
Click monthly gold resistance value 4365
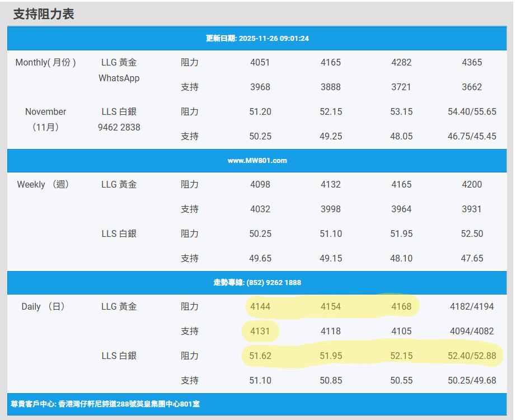(472, 63)
